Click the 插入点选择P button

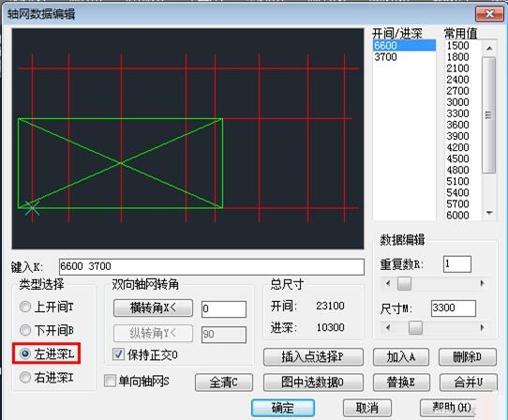point(313,357)
